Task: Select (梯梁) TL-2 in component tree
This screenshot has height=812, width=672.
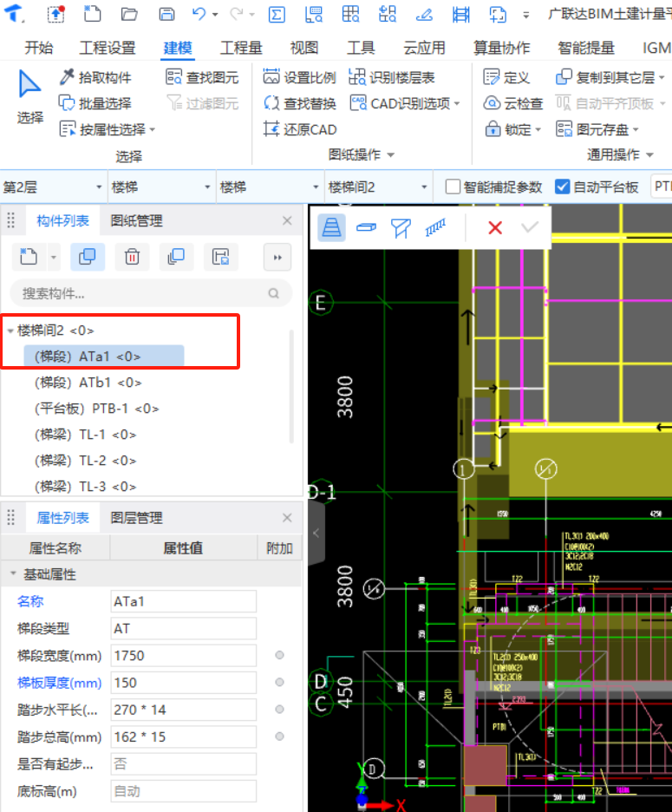Action: coord(86,461)
